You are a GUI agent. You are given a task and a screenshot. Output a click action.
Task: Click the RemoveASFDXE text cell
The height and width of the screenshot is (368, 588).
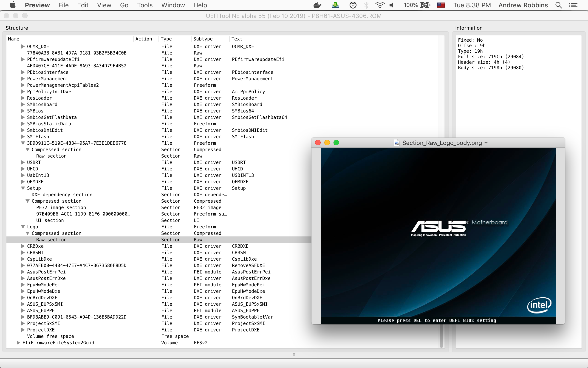click(248, 265)
